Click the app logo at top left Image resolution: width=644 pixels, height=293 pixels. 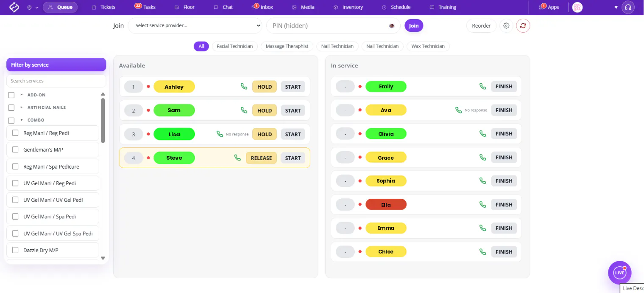pos(14,7)
